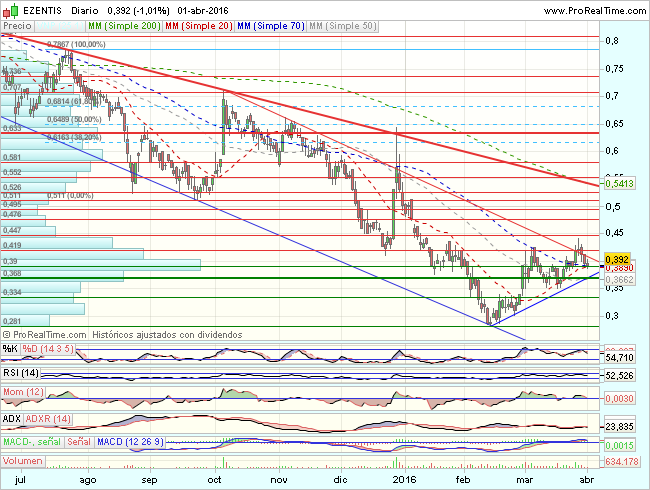Click the ago time axis label
The height and width of the screenshot is (490, 650).
coord(88,480)
